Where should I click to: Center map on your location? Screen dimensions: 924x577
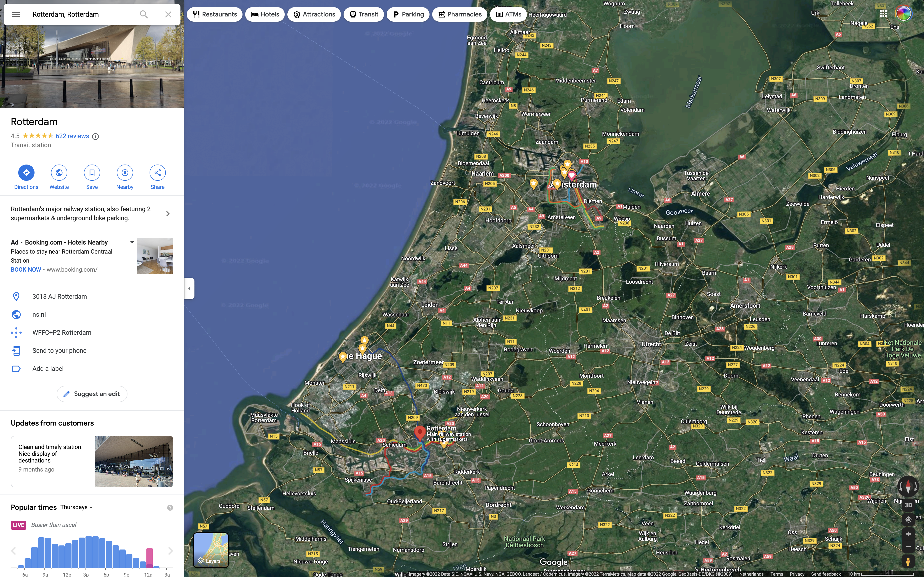point(908,519)
